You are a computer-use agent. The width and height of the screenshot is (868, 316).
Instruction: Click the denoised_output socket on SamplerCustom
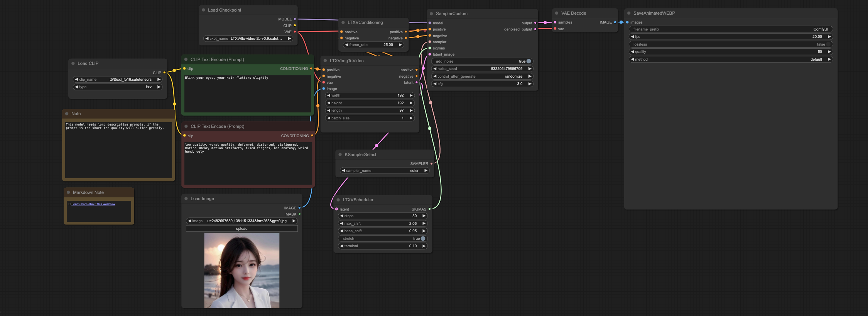coord(535,29)
